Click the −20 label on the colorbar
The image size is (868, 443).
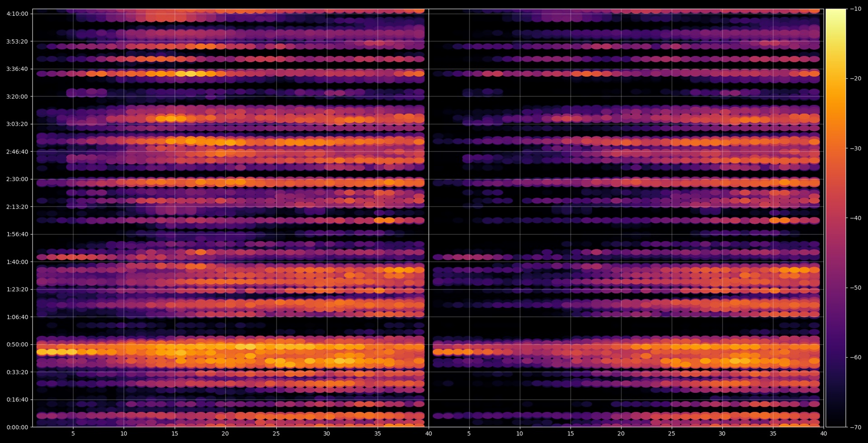tap(855, 79)
